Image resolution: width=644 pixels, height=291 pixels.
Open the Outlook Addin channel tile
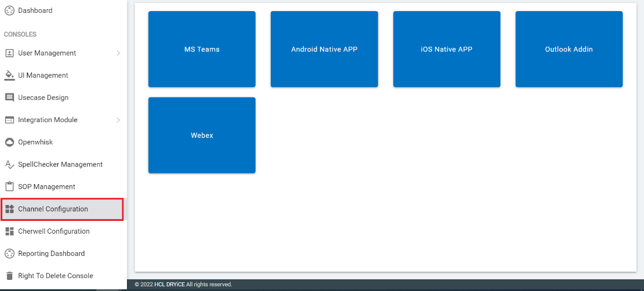(x=569, y=49)
